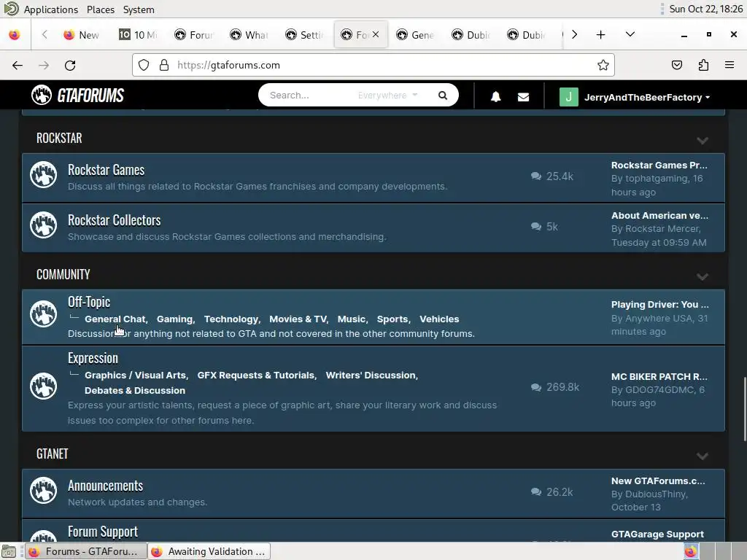
Task: Click the forum search input field
Action: click(x=309, y=96)
